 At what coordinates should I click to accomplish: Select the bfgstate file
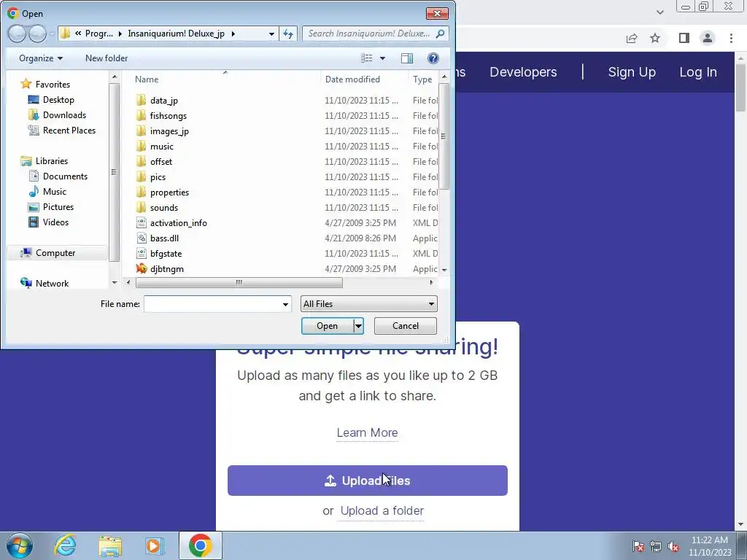[166, 253]
